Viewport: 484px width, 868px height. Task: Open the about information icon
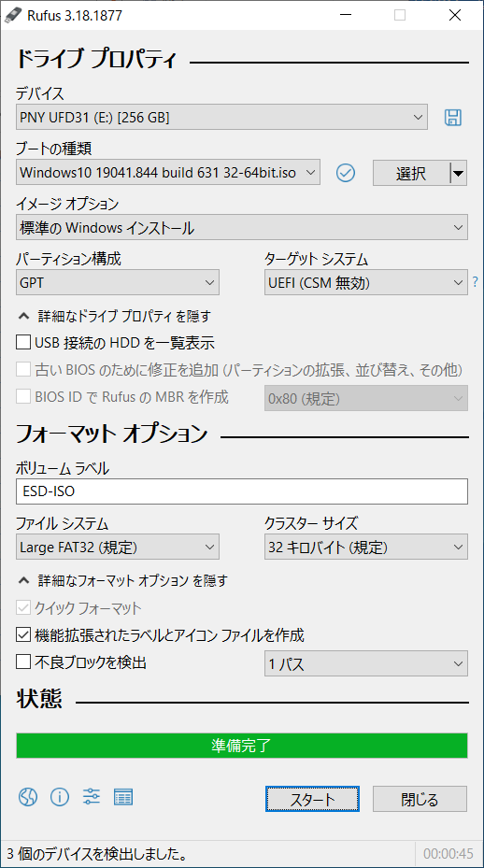(60, 797)
